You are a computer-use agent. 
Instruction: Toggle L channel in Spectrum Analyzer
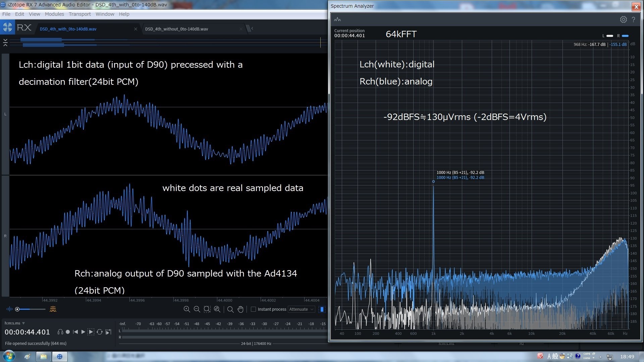(608, 36)
